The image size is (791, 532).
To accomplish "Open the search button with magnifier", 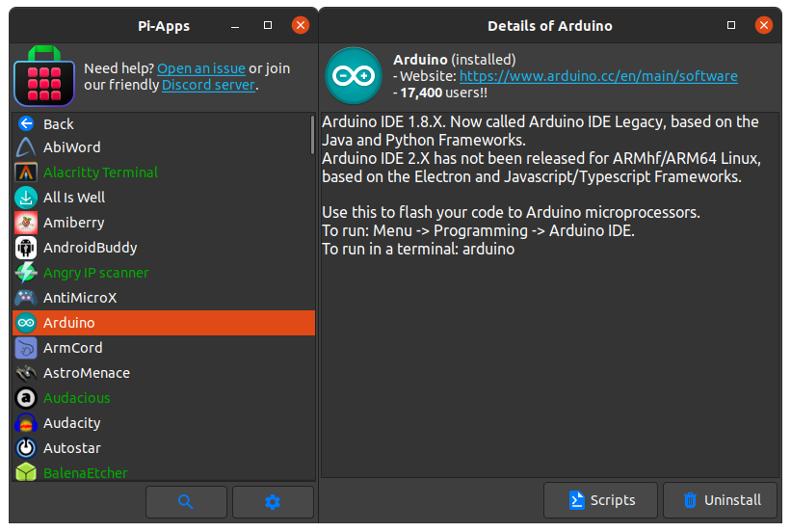I will (x=186, y=501).
